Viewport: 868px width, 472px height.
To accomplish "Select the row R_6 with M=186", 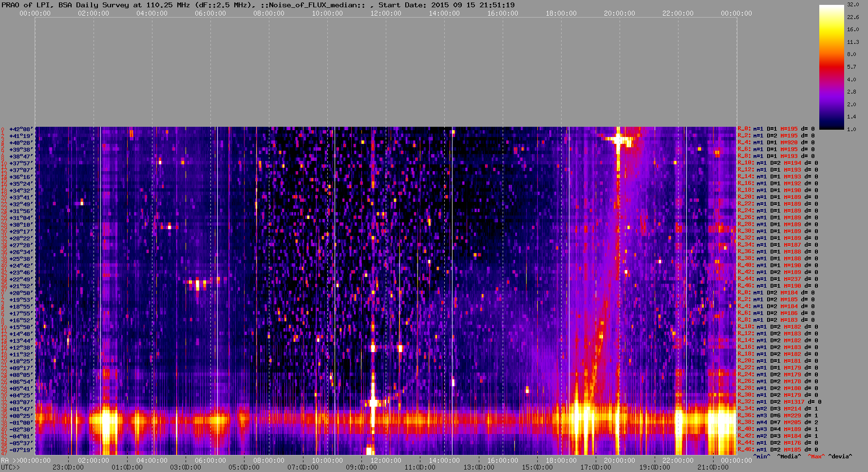I will coord(776,313).
